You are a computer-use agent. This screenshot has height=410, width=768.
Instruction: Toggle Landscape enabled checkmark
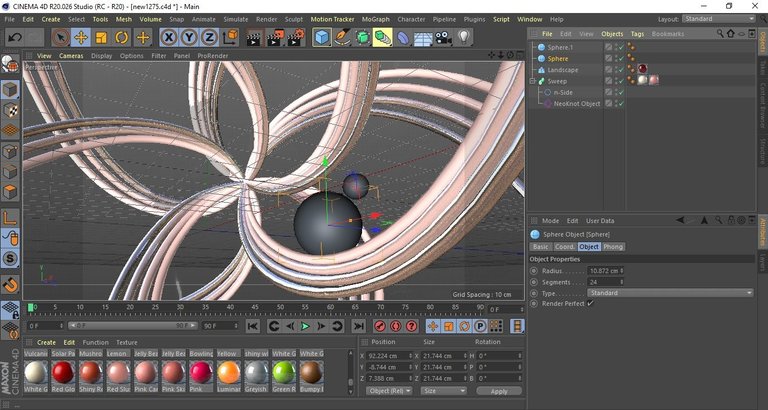[621, 70]
